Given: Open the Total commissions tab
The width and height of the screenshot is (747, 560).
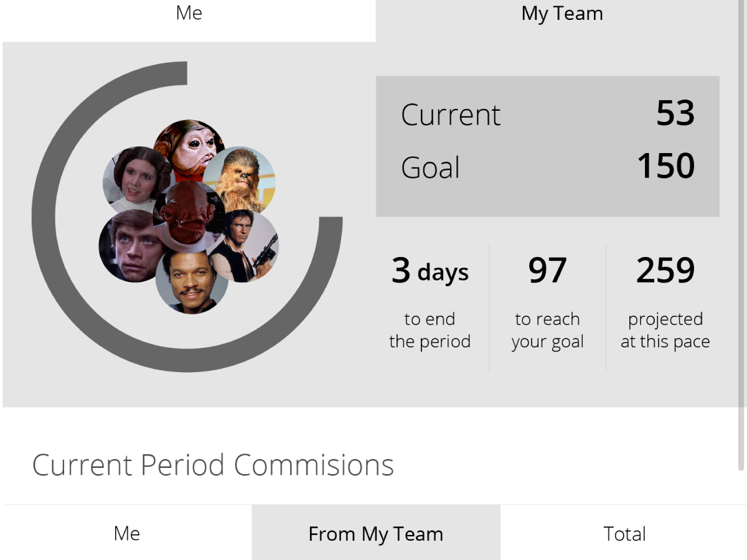Looking at the screenshot, I should (624, 533).
